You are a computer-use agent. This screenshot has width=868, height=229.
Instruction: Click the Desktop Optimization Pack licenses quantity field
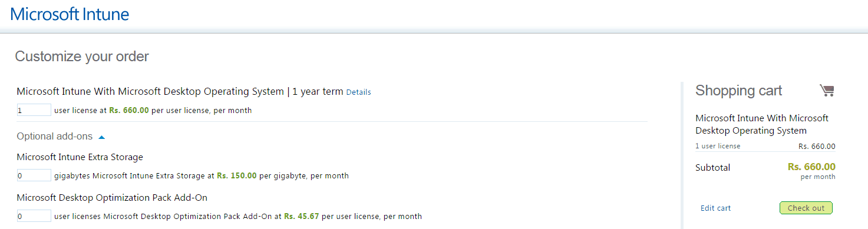pyautogui.click(x=34, y=216)
